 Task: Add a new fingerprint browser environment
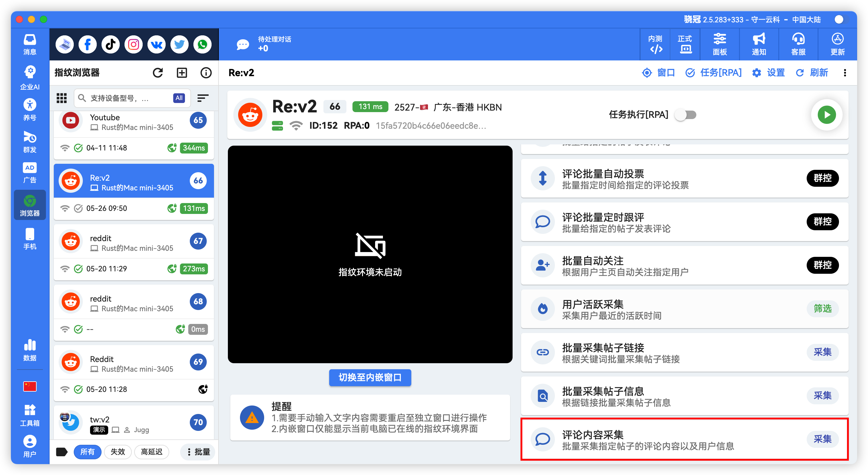182,73
